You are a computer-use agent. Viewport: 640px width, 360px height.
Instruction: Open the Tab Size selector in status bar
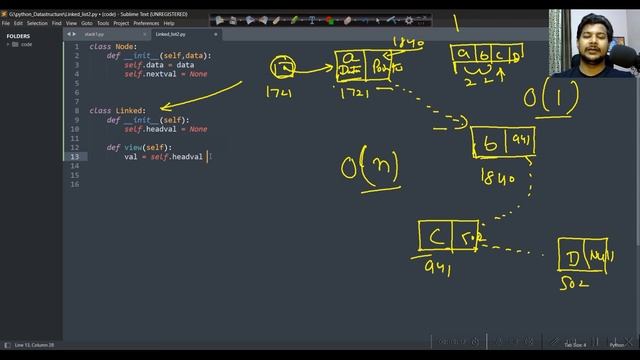(575, 345)
